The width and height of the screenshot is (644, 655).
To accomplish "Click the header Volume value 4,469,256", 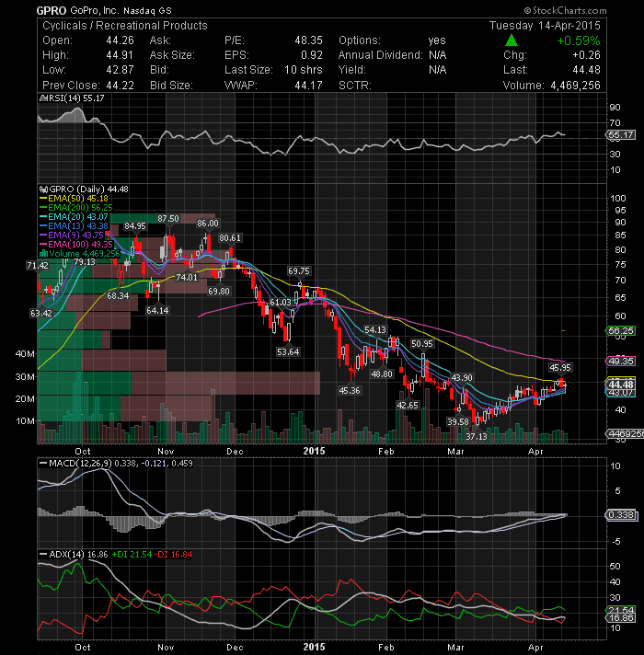I will pos(576,86).
